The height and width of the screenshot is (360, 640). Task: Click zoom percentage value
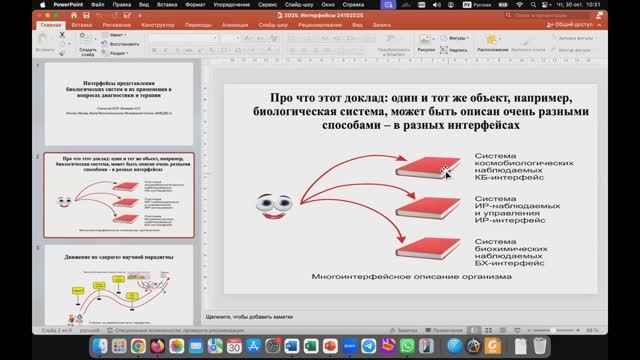[592, 330]
